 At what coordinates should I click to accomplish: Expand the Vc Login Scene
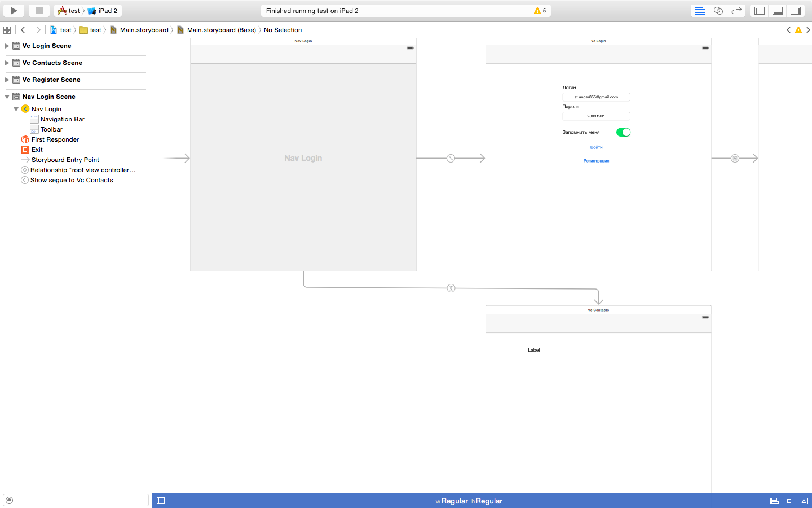tap(7, 46)
